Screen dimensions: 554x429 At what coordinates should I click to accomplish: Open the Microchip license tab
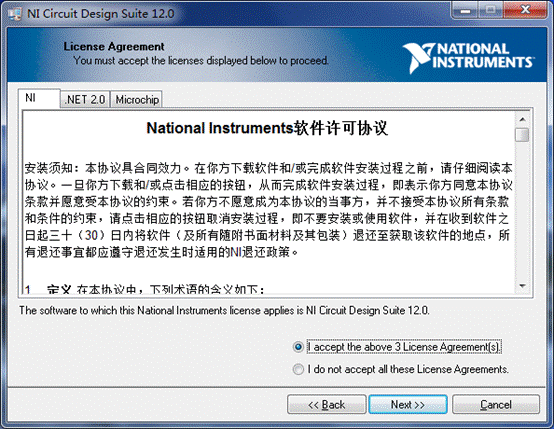137,99
